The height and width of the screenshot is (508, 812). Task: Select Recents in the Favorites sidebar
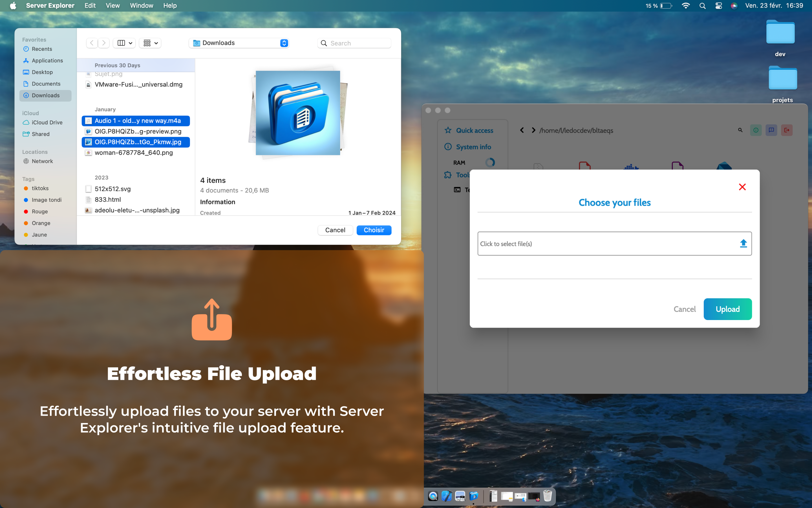click(x=45, y=49)
